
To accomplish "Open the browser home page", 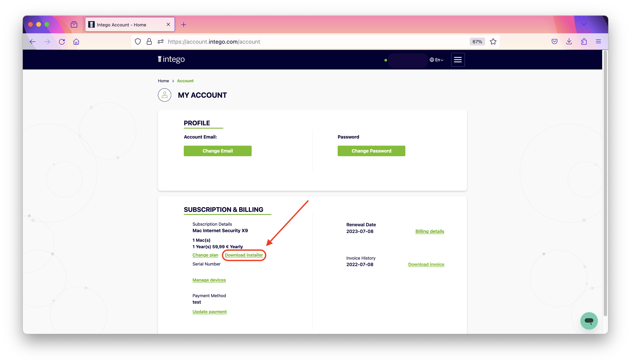I will 76,42.
